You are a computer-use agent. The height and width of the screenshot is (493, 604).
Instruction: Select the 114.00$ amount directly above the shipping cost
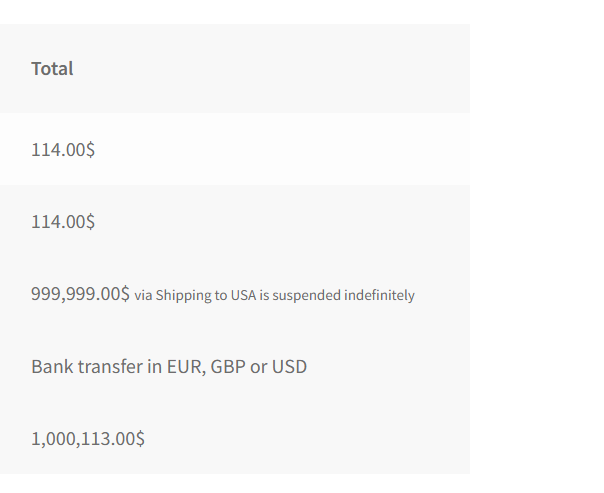click(x=63, y=221)
